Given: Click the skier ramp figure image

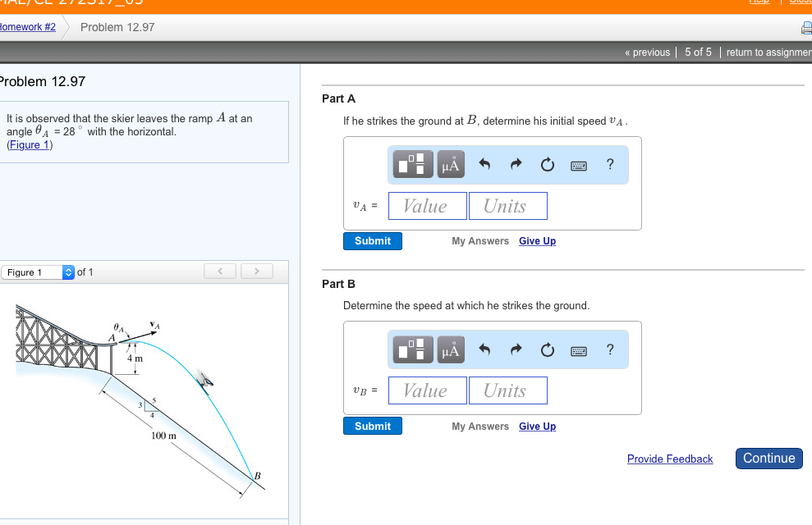Looking at the screenshot, I should coord(140,401).
